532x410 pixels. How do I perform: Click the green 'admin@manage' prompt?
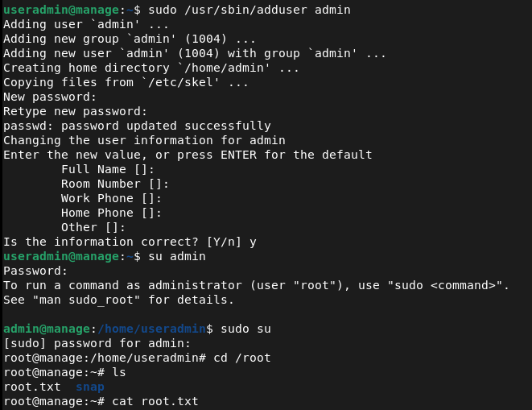pos(47,329)
